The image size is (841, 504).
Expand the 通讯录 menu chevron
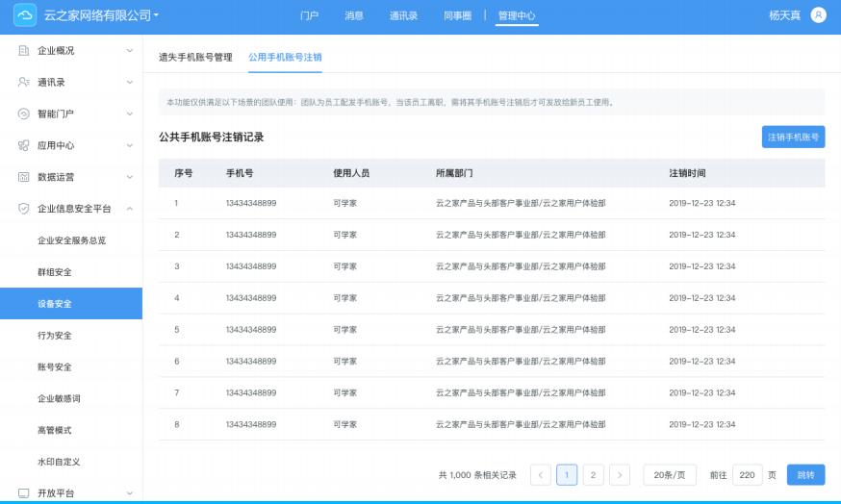[129, 82]
